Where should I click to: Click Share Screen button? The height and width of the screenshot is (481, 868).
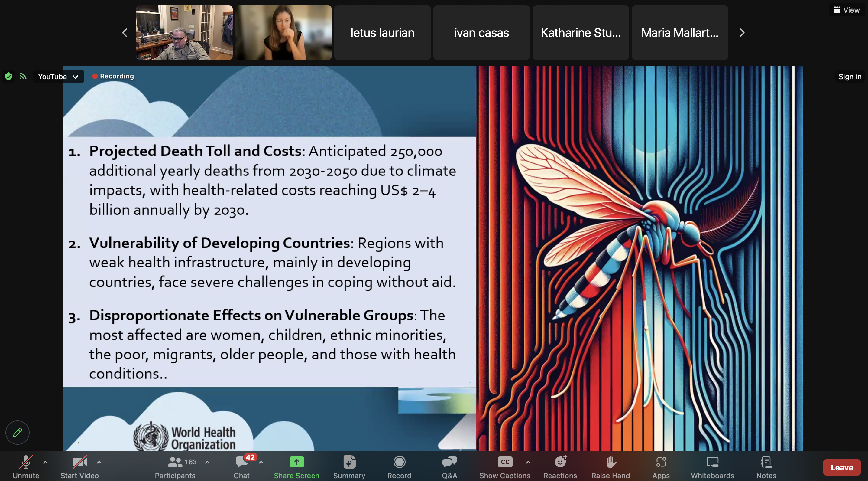pyautogui.click(x=296, y=467)
